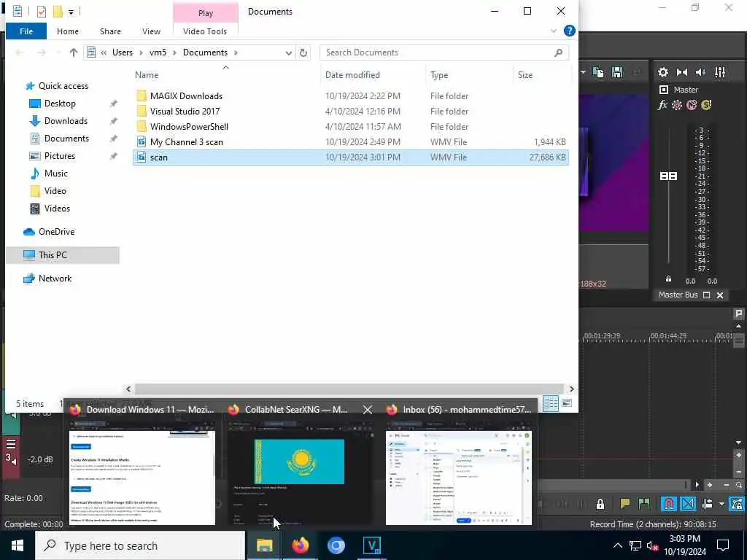
Task: Go to Desktop in the sidebar
Action: click(x=60, y=104)
